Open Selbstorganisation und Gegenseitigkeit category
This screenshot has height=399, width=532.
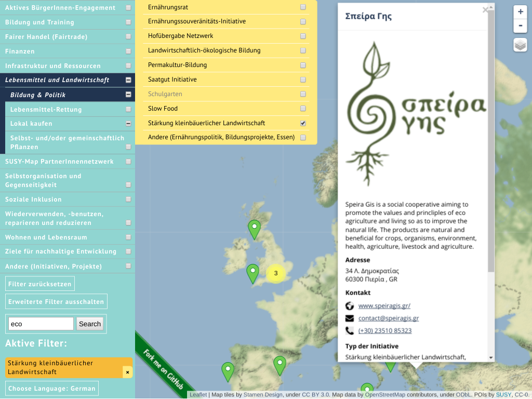pyautogui.click(x=68, y=180)
